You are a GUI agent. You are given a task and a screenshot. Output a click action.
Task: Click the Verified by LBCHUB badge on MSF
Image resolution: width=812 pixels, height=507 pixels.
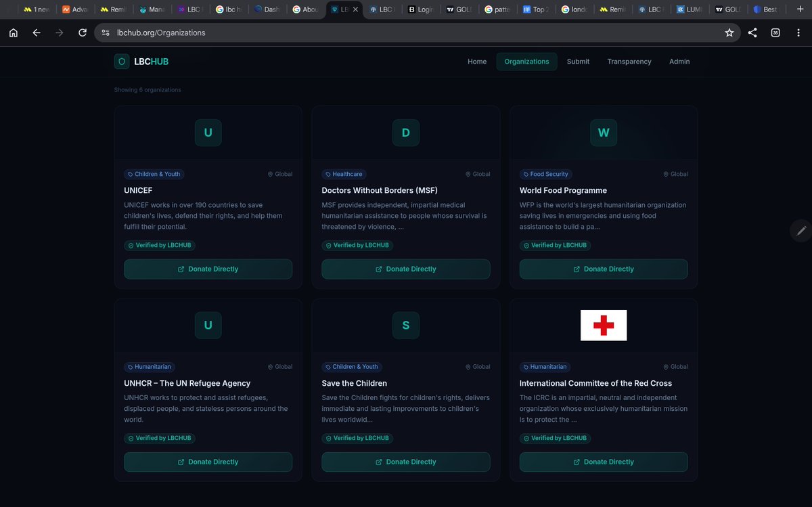tap(359, 245)
